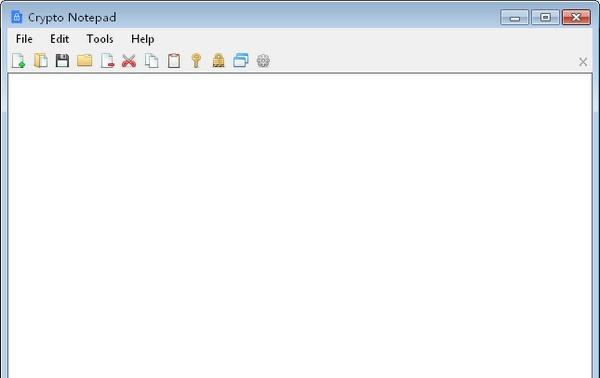Viewport: 600px width, 378px height.
Task: Maximize the Crypto Notepad window
Action: click(545, 18)
